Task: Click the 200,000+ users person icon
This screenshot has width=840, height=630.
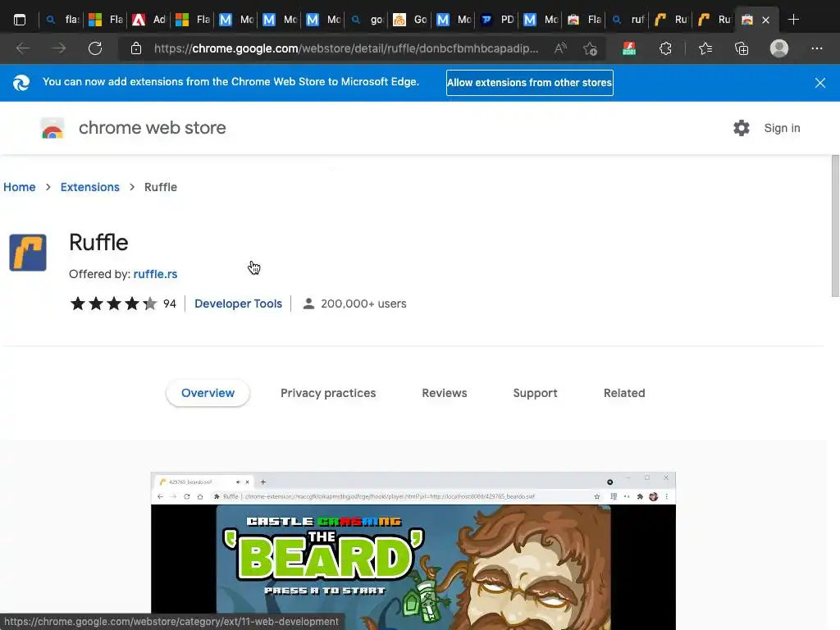Action: pyautogui.click(x=308, y=304)
